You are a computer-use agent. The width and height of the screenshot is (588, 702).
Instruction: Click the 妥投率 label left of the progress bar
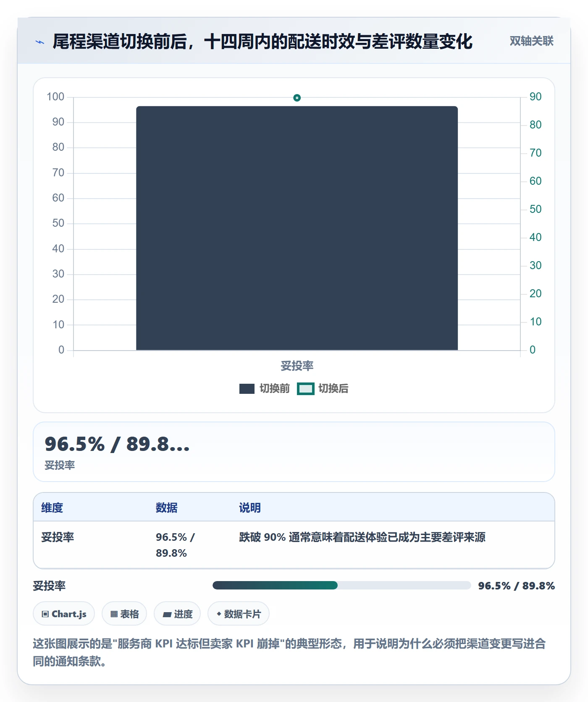49,586
